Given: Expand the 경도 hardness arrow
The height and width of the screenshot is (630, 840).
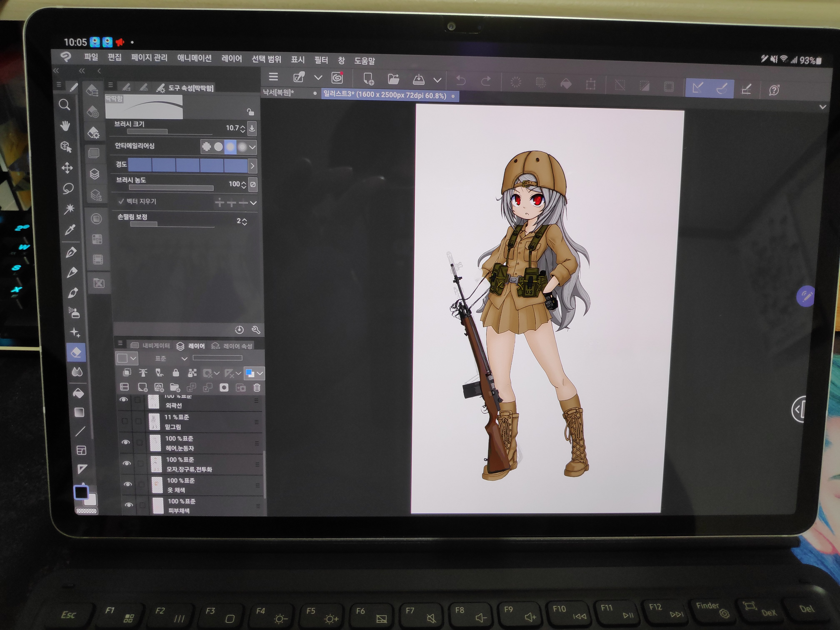Looking at the screenshot, I should click(x=252, y=166).
